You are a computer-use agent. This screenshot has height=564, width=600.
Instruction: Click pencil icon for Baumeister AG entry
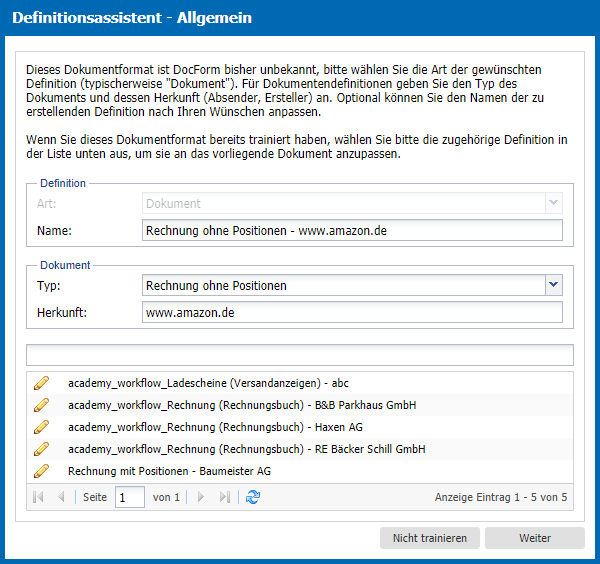(x=41, y=471)
